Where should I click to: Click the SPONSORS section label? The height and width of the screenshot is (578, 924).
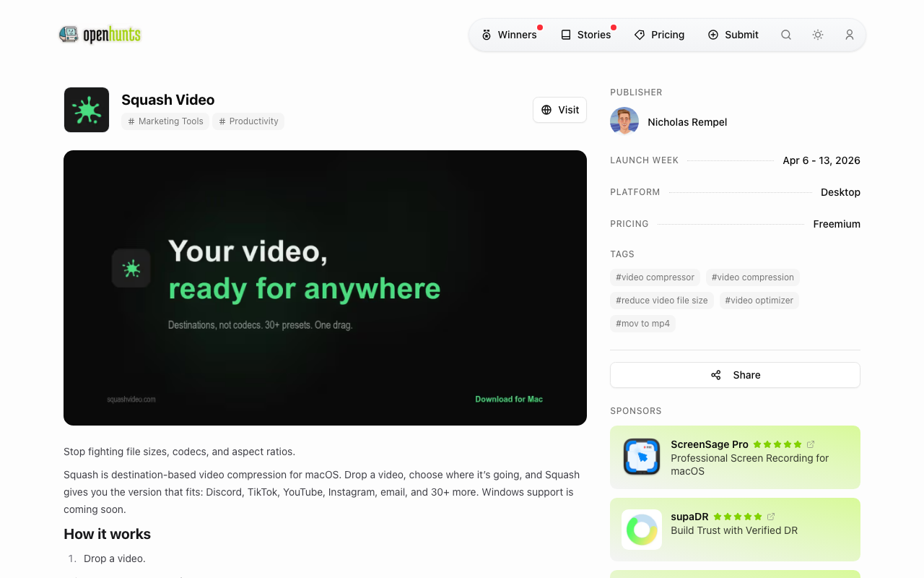pyautogui.click(x=636, y=411)
